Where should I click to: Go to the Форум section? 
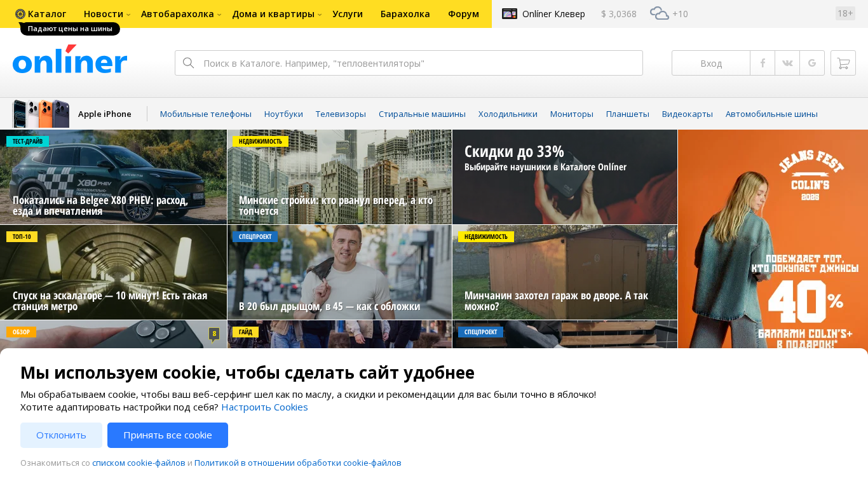(463, 14)
